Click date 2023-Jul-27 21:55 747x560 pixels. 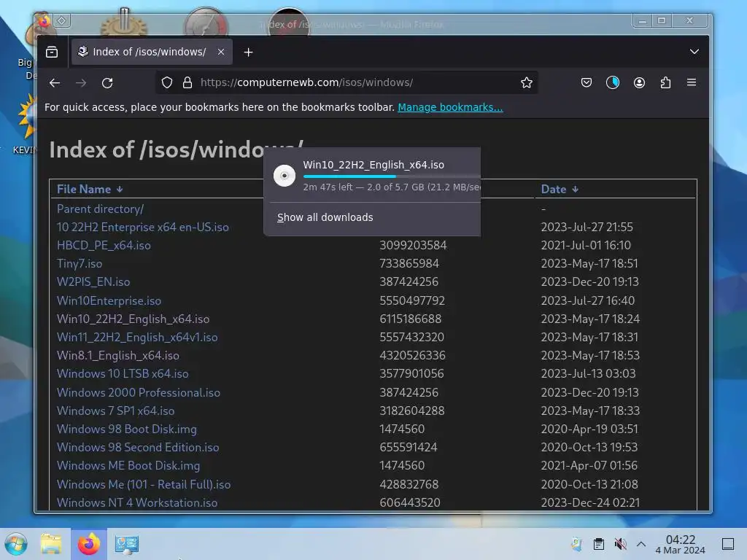click(587, 227)
